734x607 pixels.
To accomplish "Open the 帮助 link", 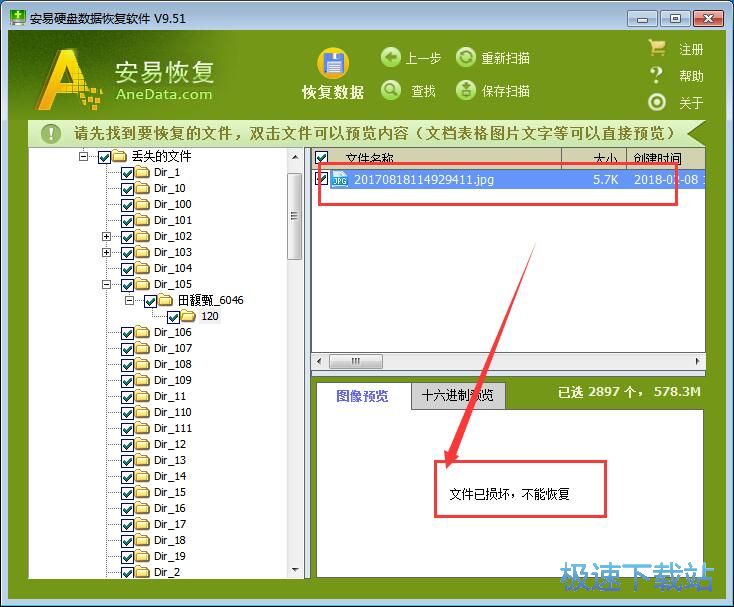I will pyautogui.click(x=691, y=76).
